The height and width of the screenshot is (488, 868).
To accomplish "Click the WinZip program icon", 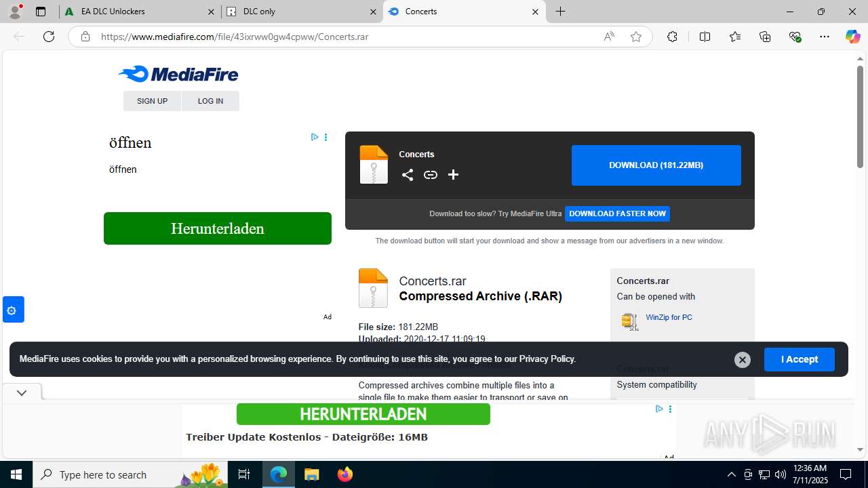I will [630, 321].
